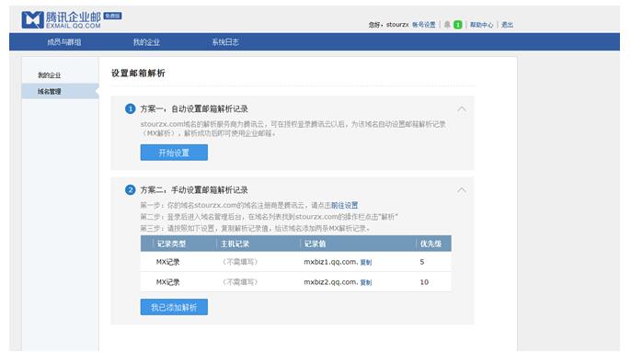Click the mxbiz1.qq.com. record text

tap(331, 262)
